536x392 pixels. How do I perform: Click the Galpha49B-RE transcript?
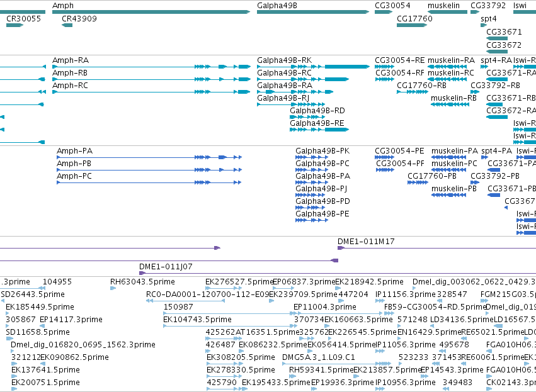(319, 130)
